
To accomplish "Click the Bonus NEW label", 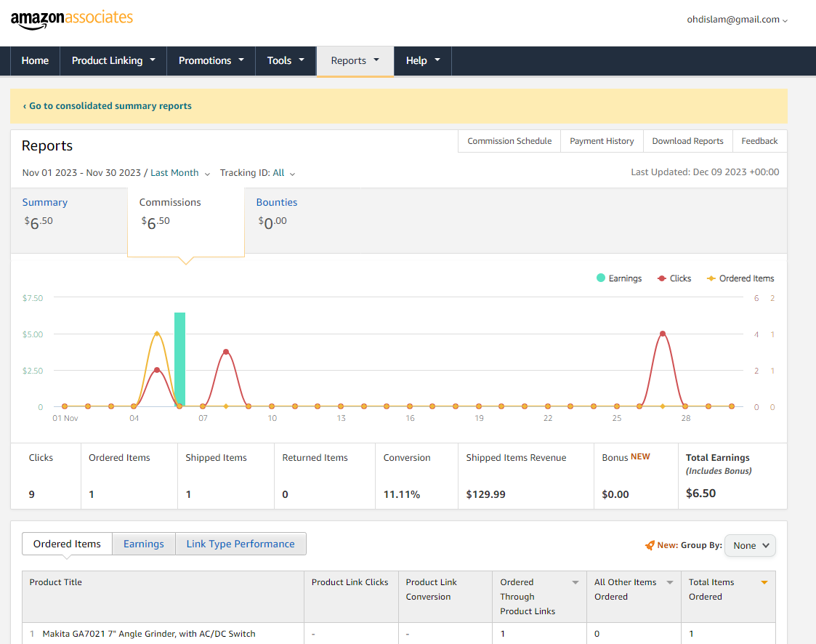I will pyautogui.click(x=626, y=457).
